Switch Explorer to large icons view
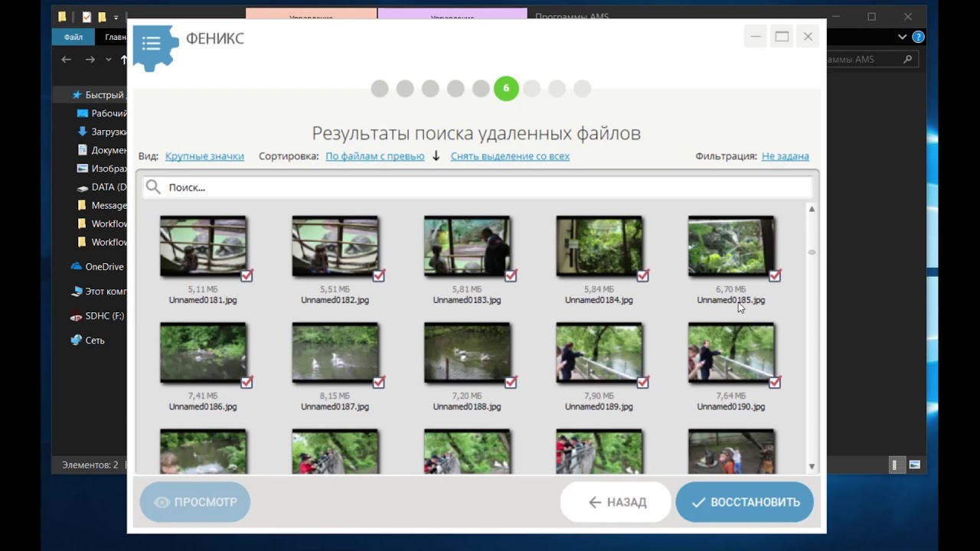Image resolution: width=980 pixels, height=551 pixels. pyautogui.click(x=914, y=465)
